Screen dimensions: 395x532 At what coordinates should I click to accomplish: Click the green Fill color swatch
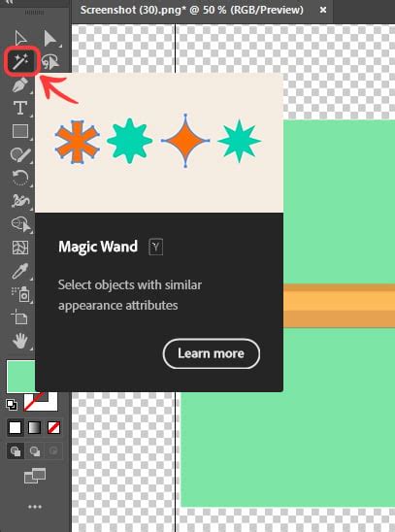pyautogui.click(x=20, y=377)
